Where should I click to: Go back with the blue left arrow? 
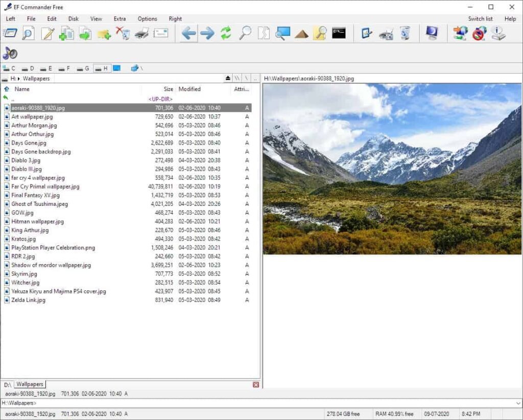(189, 33)
